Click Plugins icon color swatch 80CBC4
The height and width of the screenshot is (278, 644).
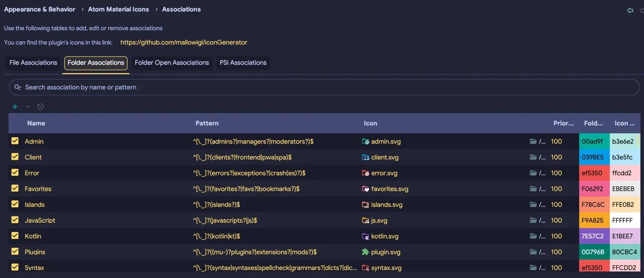(625, 252)
